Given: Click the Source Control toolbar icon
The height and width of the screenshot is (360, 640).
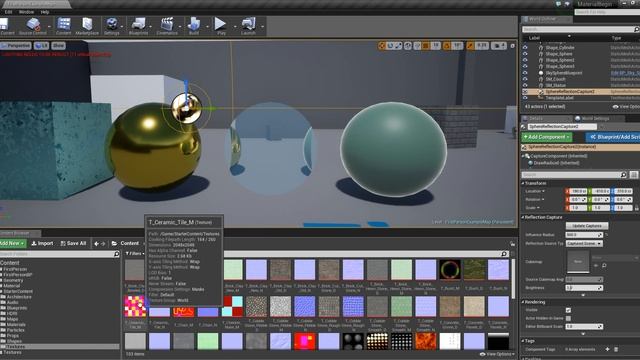Looking at the screenshot, I should pos(33,24).
